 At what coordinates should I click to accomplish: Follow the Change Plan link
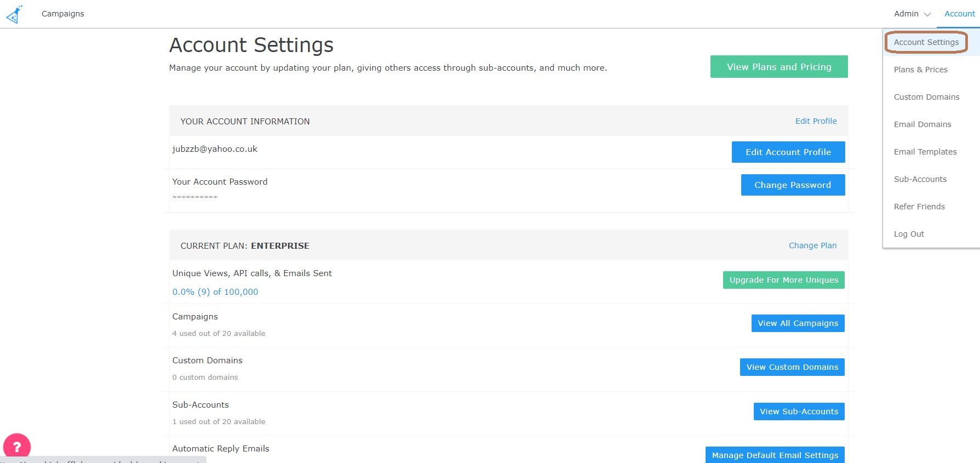tap(812, 245)
